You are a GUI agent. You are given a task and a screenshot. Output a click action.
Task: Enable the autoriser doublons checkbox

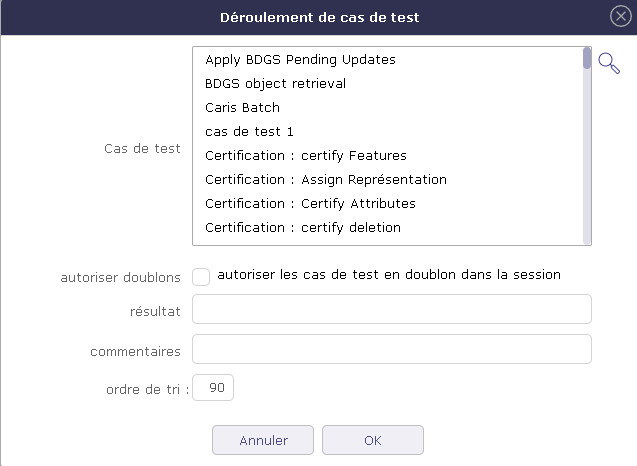[x=201, y=276]
